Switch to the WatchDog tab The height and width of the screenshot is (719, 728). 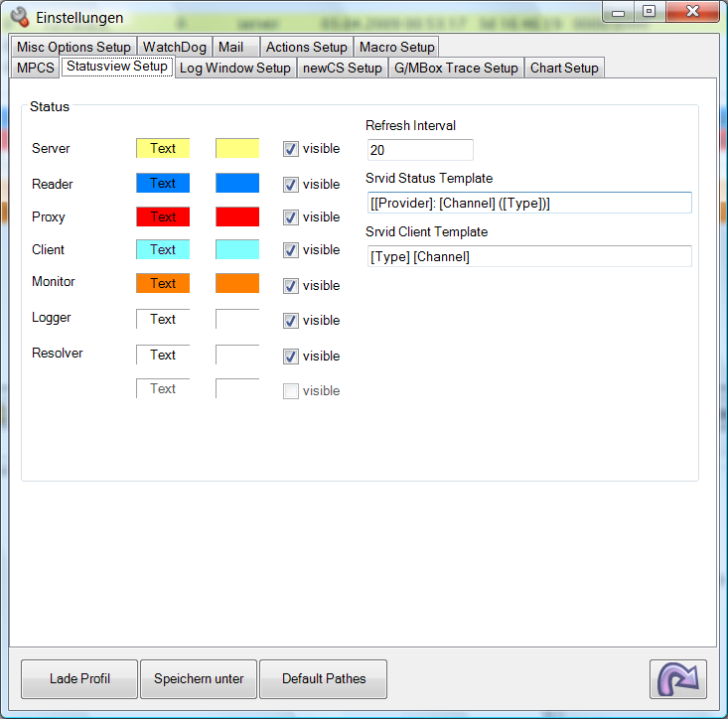click(174, 47)
